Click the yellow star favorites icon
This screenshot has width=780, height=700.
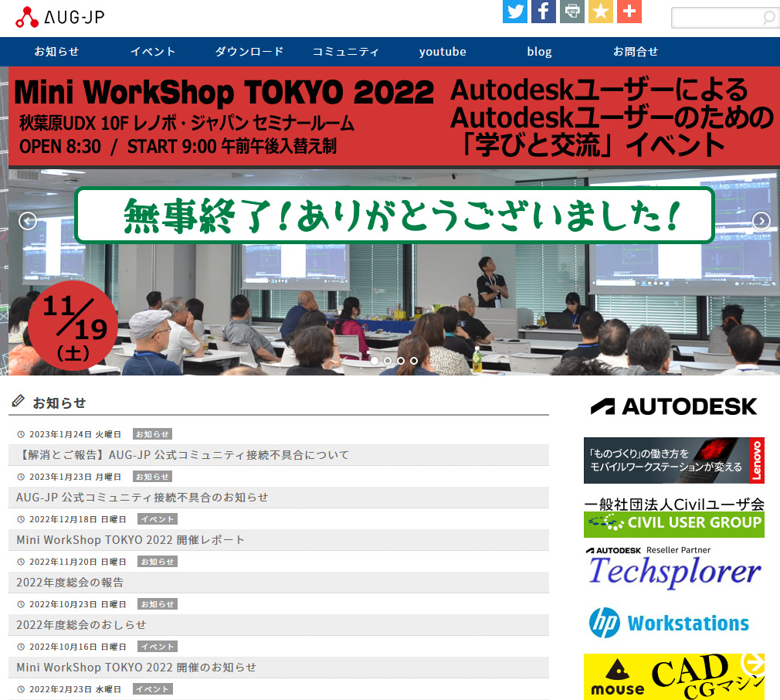600,11
